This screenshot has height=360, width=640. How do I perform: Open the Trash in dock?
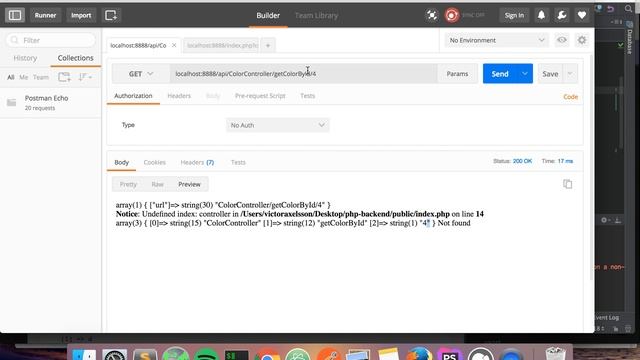(x=555, y=353)
